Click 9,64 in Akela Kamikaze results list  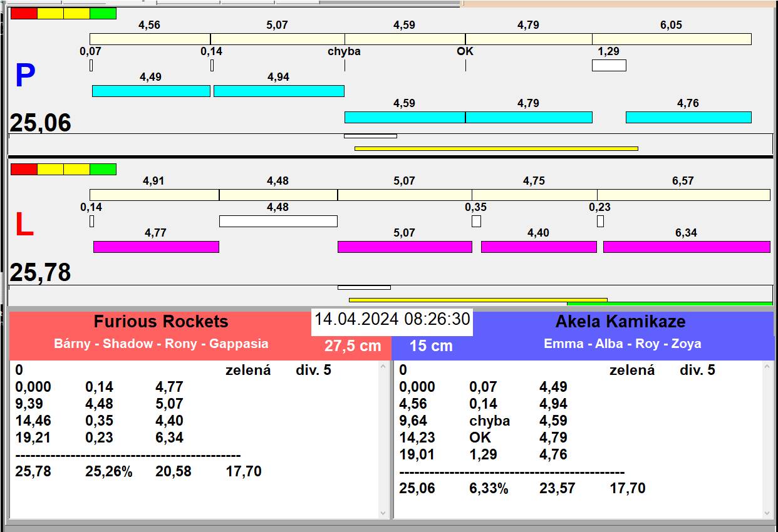coord(413,421)
